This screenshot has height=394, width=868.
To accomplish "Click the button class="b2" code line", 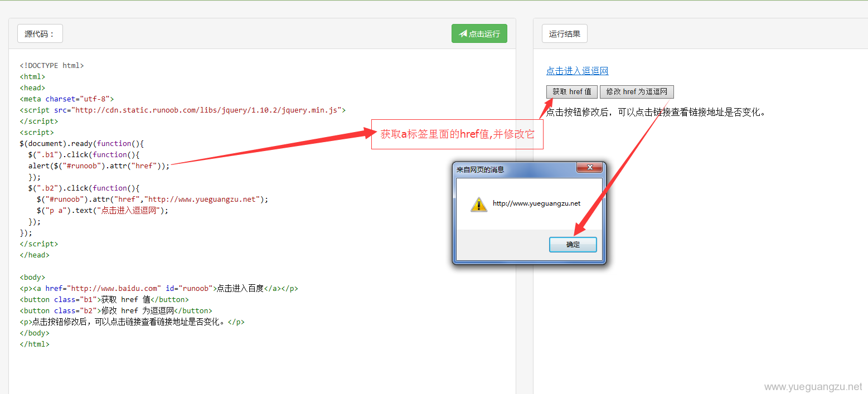I will pos(116,310).
